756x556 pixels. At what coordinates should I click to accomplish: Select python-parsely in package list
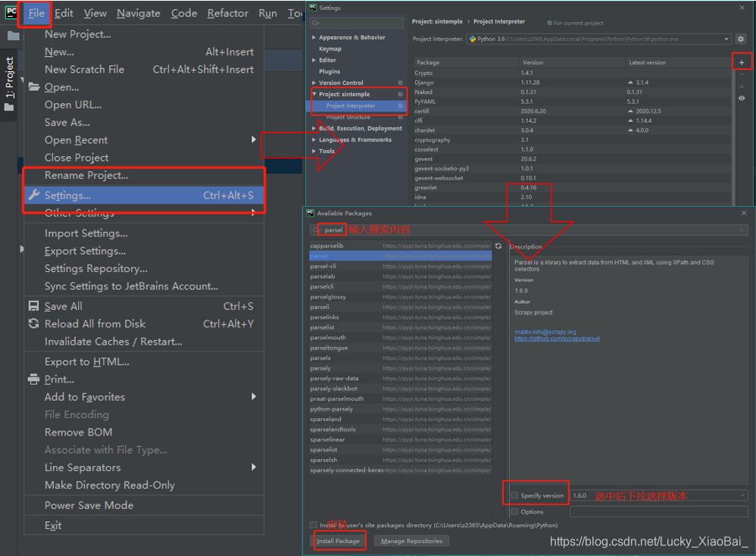tap(400, 409)
